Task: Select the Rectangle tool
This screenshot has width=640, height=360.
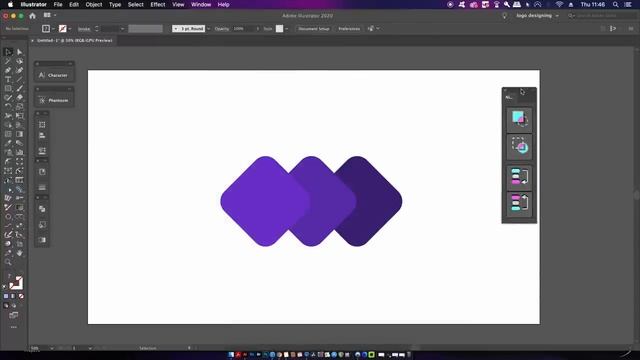Action: pos(8,88)
